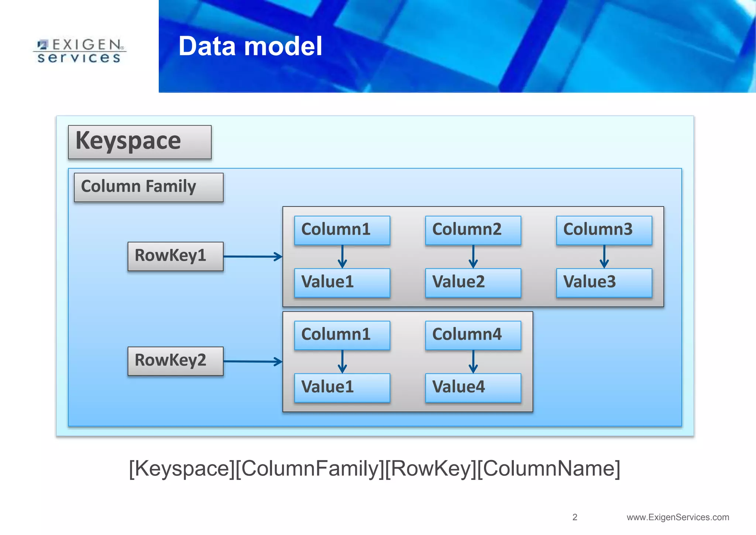Screen dimensions: 756x535
Task: Click the RowKey2 box
Action: pyautogui.click(x=175, y=361)
